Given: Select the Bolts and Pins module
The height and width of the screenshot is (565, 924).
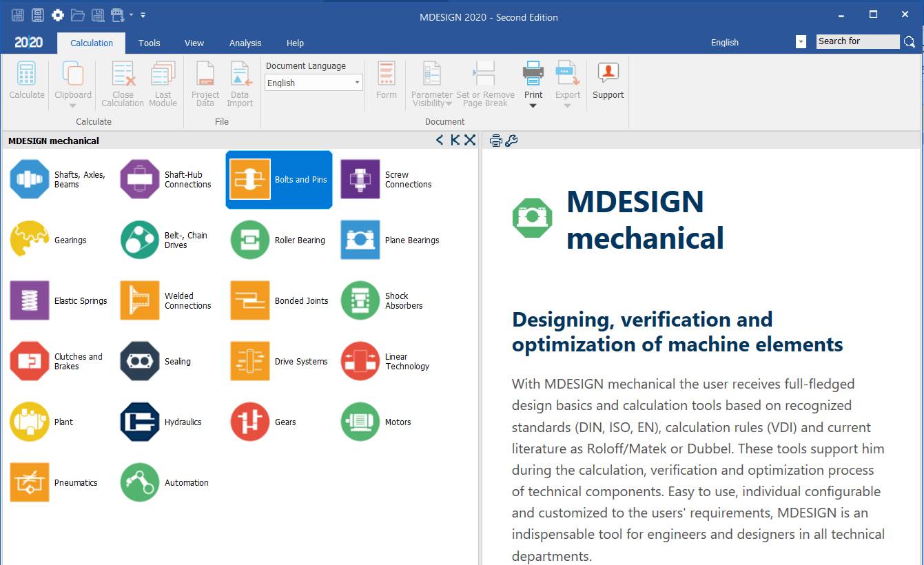Looking at the screenshot, I should (279, 180).
